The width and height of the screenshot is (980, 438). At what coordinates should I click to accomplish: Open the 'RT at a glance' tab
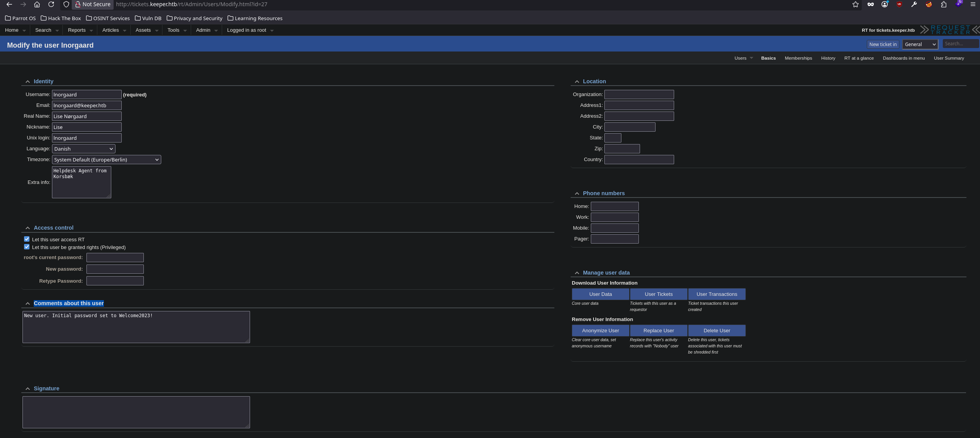859,58
